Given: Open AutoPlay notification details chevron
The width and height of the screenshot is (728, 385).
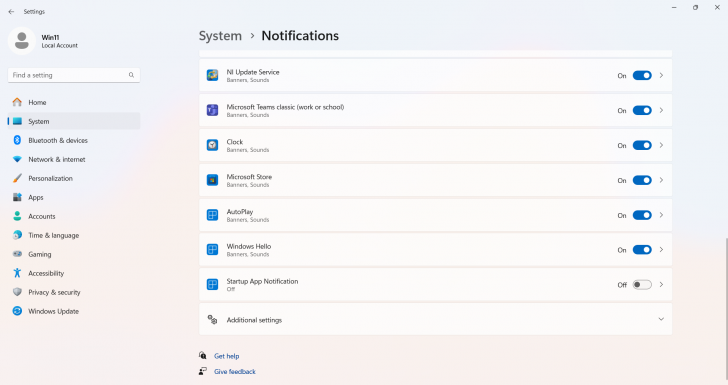Looking at the screenshot, I should click(x=661, y=215).
